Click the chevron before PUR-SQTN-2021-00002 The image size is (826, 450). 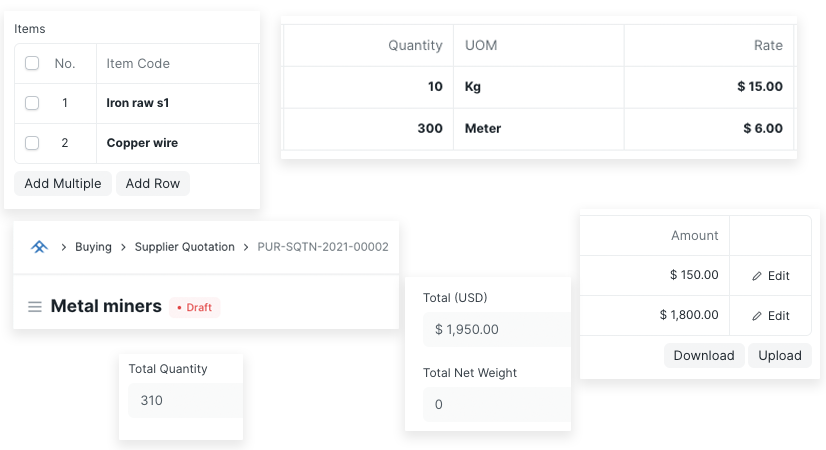tap(246, 247)
